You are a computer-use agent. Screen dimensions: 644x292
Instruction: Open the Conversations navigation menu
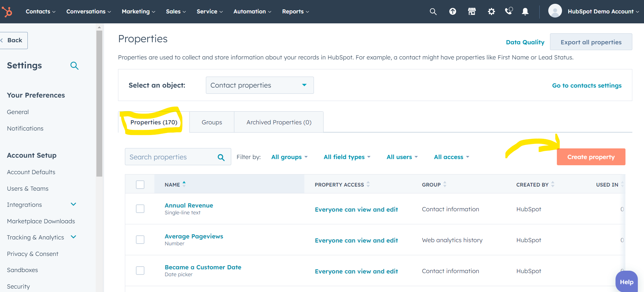(89, 11)
